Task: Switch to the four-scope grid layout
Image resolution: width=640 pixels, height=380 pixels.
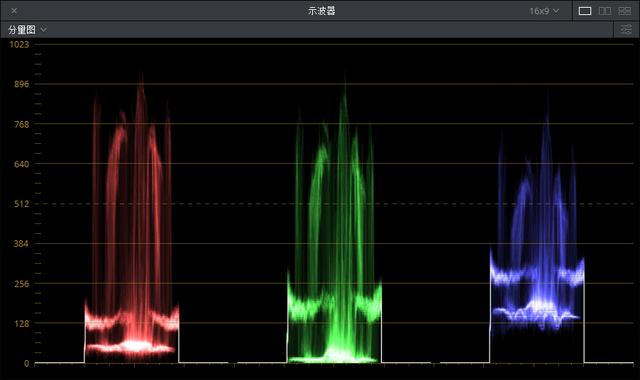Action: 624,11
